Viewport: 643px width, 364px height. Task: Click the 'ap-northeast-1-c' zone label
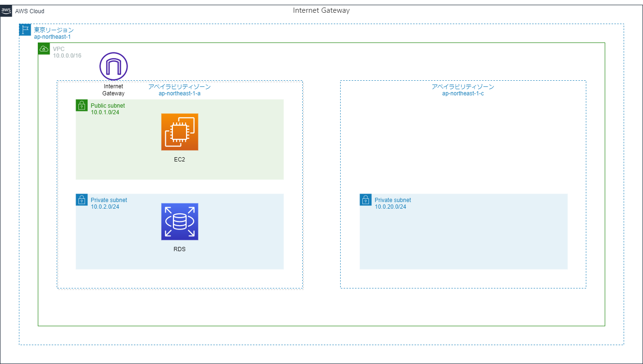point(463,93)
